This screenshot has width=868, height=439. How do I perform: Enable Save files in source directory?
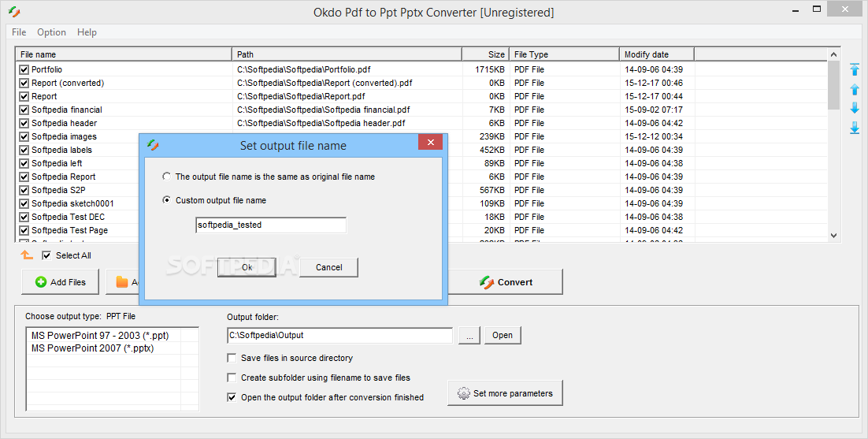[x=232, y=358]
